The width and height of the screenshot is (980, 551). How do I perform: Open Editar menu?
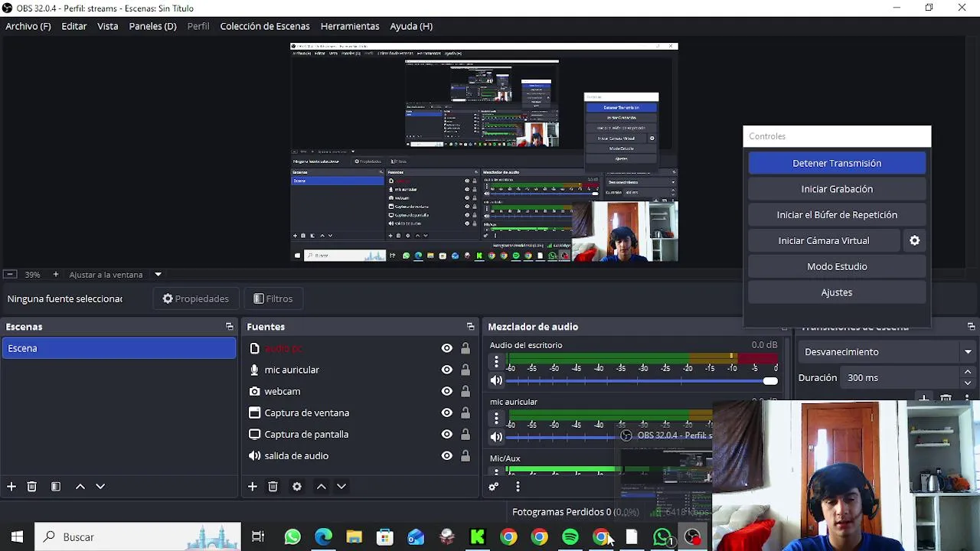point(74,26)
